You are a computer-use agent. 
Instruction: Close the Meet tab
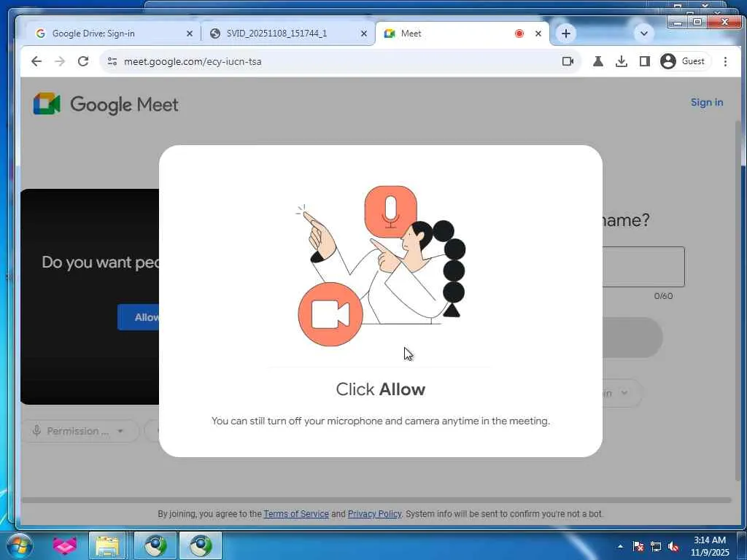point(538,34)
